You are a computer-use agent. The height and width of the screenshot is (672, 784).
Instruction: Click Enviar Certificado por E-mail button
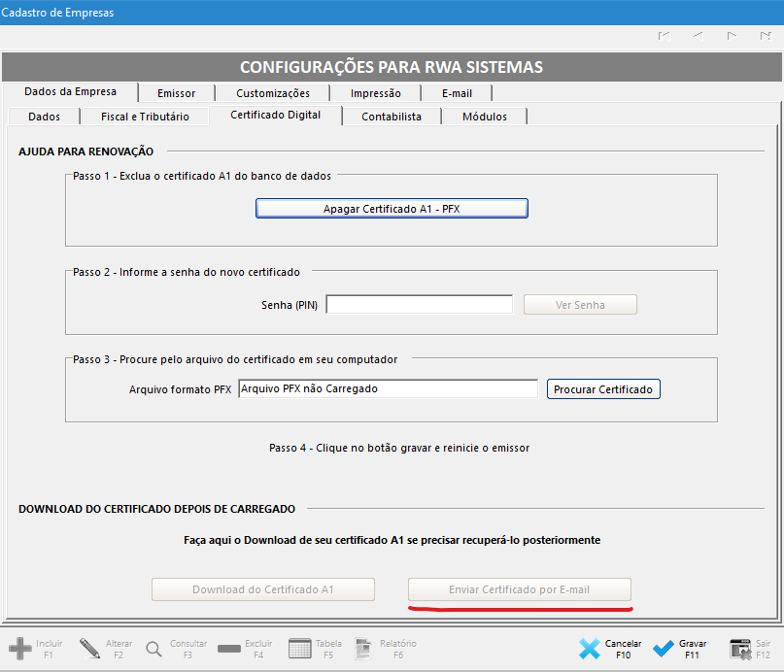(x=520, y=589)
